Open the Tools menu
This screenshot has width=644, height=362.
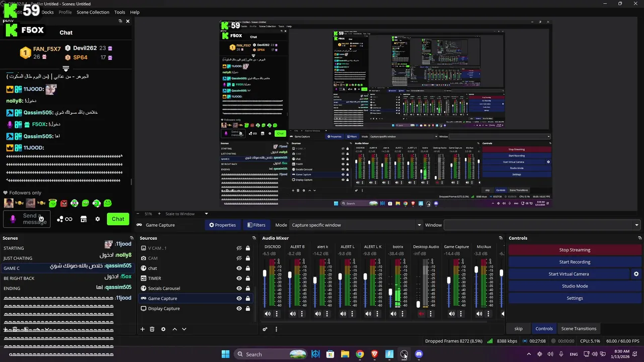(120, 12)
